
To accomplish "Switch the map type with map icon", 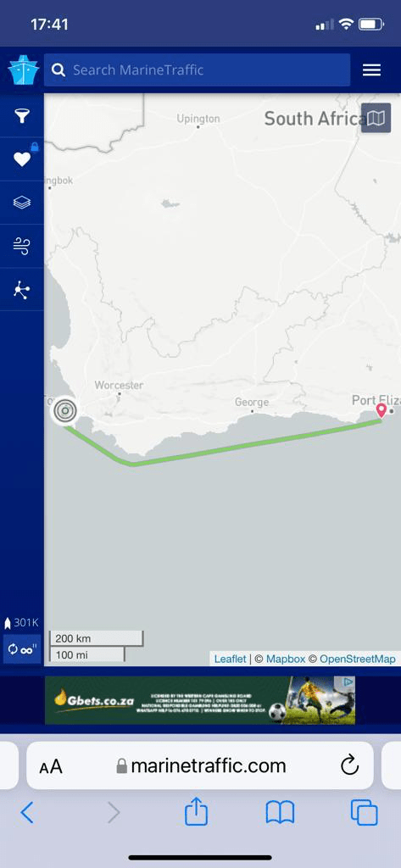I will click(376, 118).
